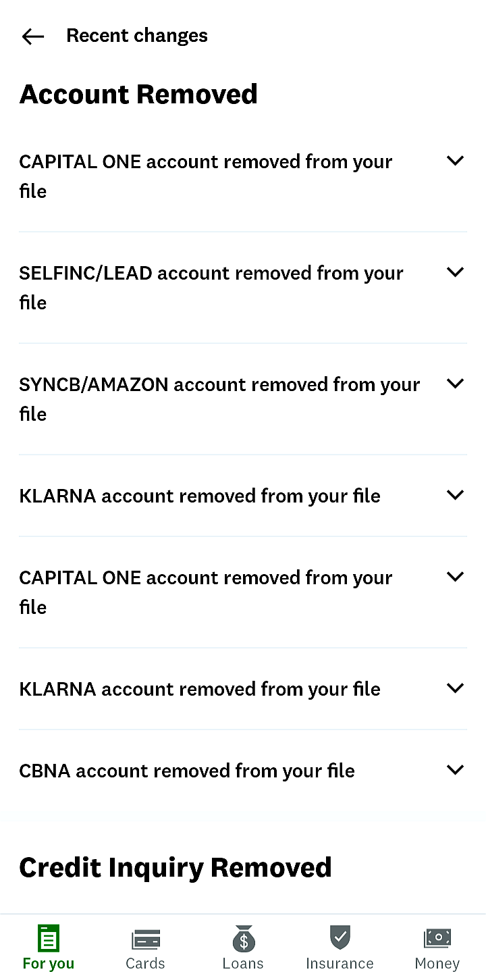Image resolution: width=486 pixels, height=980 pixels.
Task: Tap the Insurance shield icon
Action: pyautogui.click(x=340, y=938)
